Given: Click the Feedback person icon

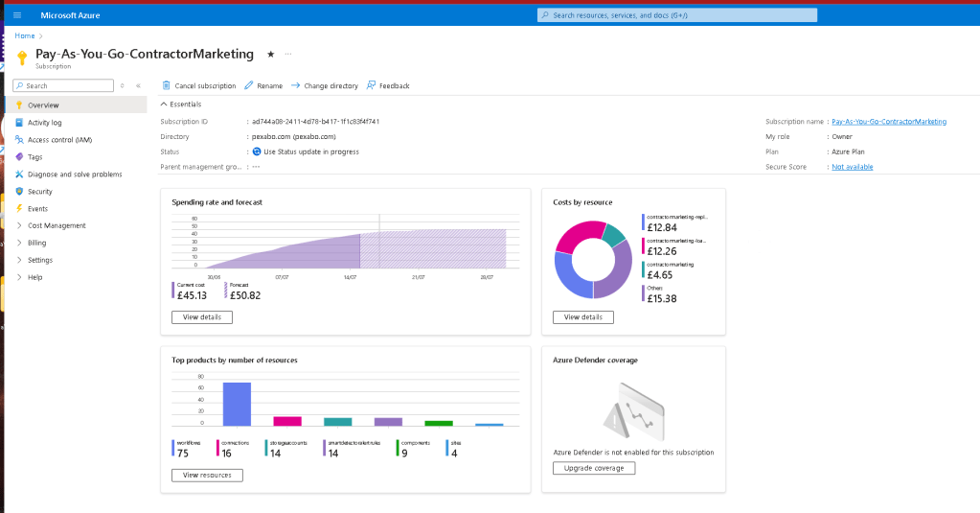Looking at the screenshot, I should click(372, 85).
